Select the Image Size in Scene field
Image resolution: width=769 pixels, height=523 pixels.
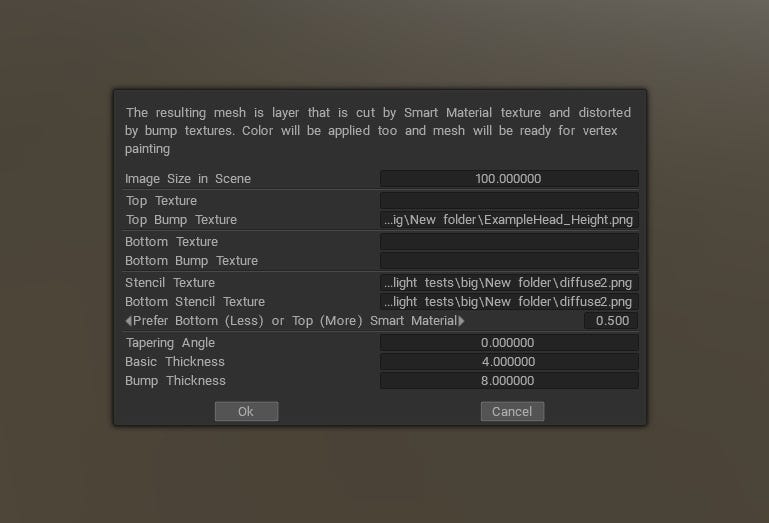pos(509,179)
